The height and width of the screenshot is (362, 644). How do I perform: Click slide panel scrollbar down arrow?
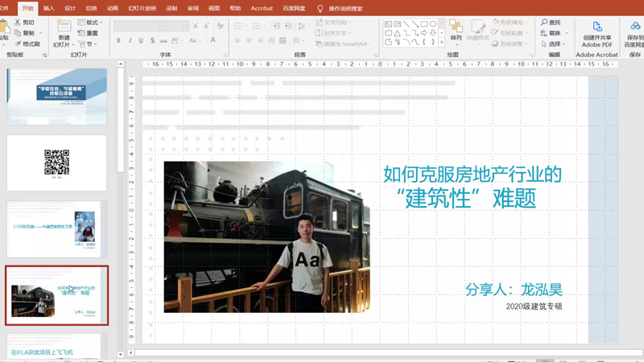click(120, 354)
